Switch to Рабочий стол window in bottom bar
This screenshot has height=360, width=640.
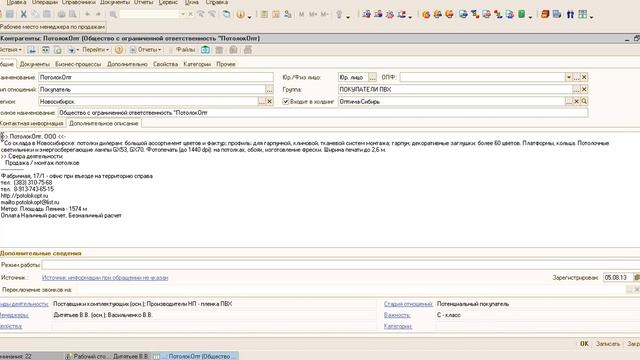(107, 356)
